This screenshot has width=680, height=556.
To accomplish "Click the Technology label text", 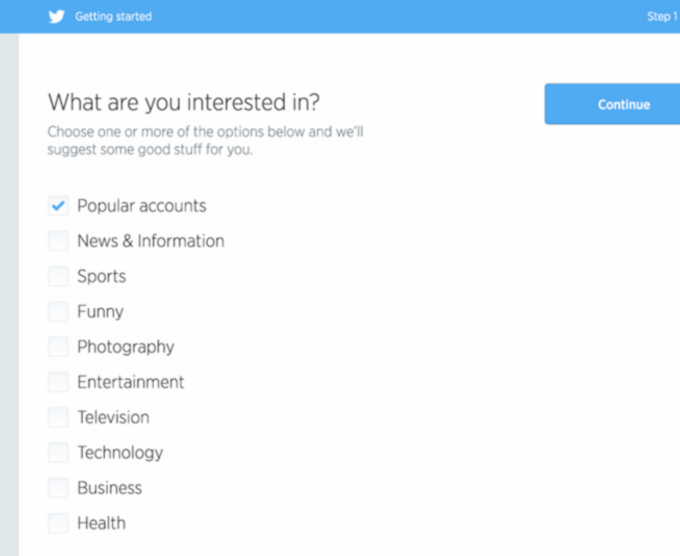I will point(120,453).
